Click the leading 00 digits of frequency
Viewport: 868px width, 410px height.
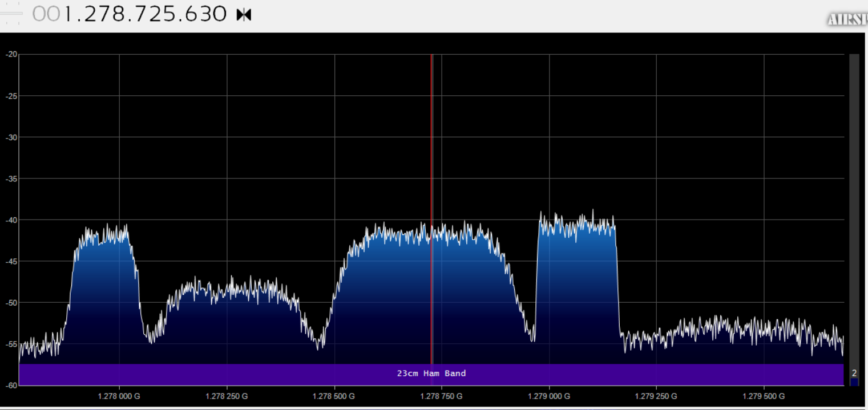click(x=46, y=14)
